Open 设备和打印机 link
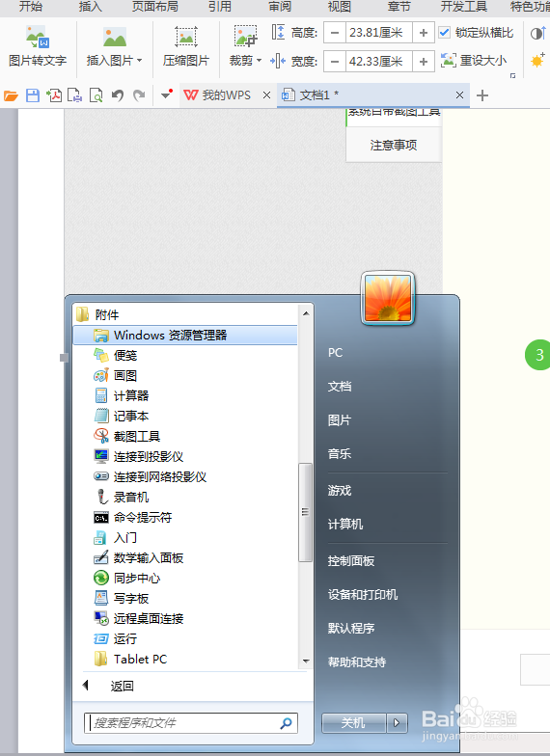The height and width of the screenshot is (756, 550). [363, 594]
